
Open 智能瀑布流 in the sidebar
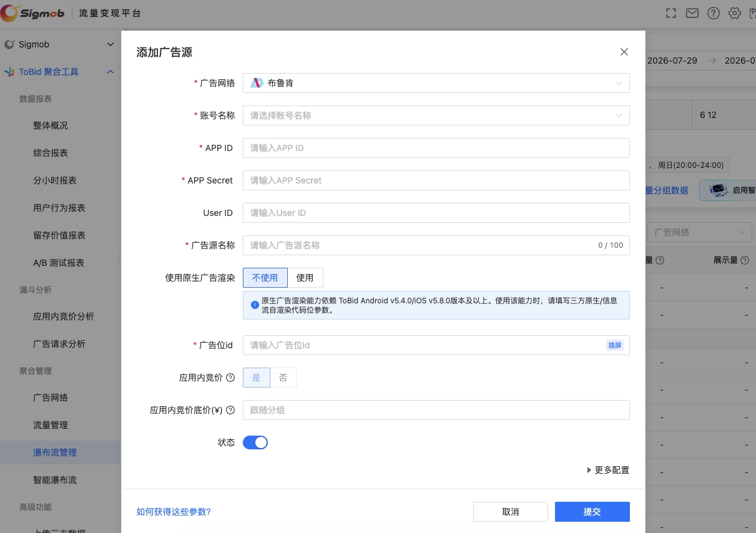tap(55, 480)
